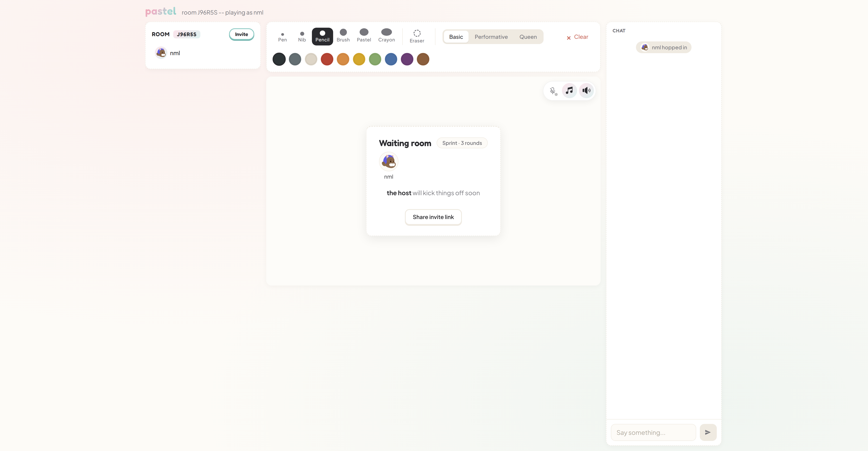The image size is (868, 451).
Task: Focus the Say something chat input
Action: point(653,432)
